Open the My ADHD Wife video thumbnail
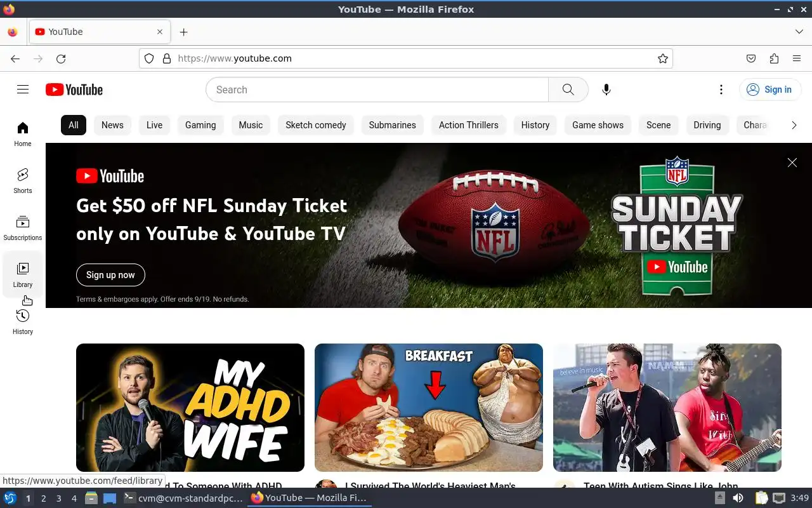 pos(190,408)
